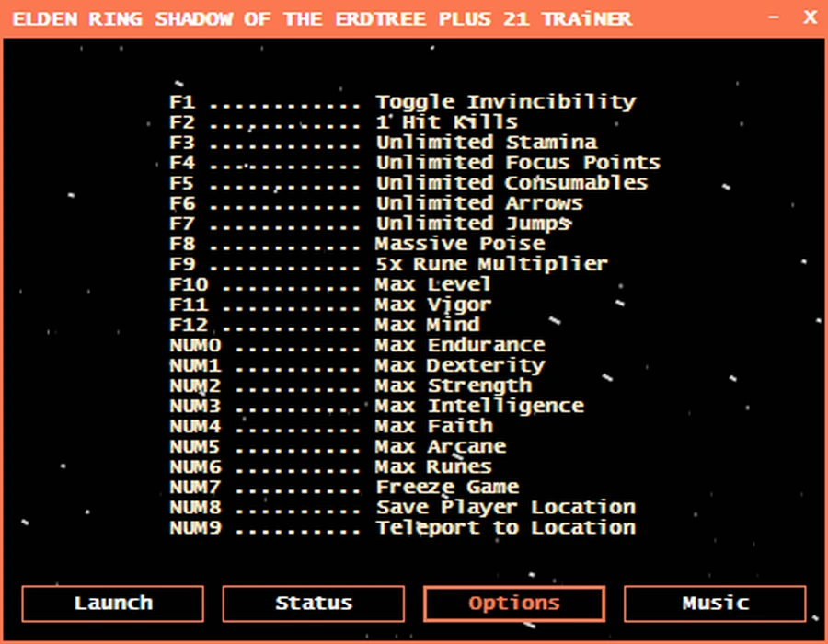828x644 pixels.
Task: Select the Max Faith line
Action: click(331, 426)
